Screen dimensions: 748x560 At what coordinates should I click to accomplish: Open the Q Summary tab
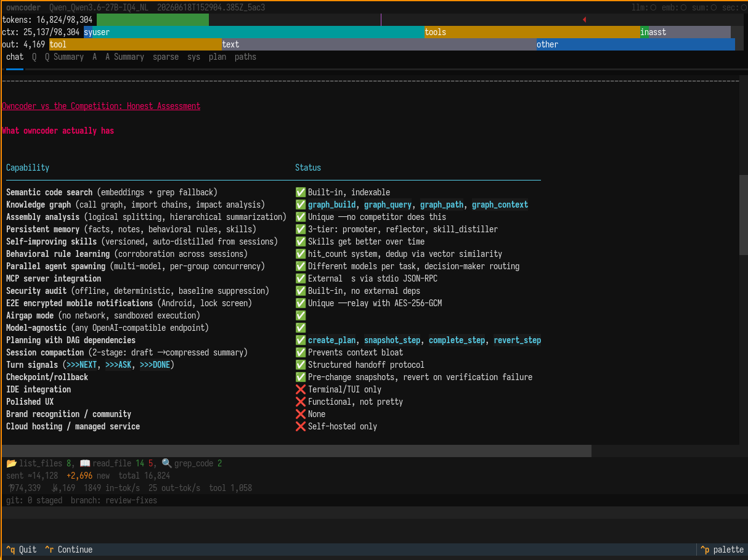pos(64,57)
